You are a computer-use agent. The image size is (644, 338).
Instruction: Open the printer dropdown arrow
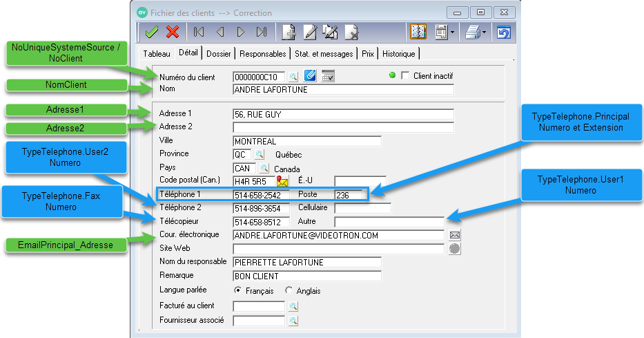click(x=485, y=32)
